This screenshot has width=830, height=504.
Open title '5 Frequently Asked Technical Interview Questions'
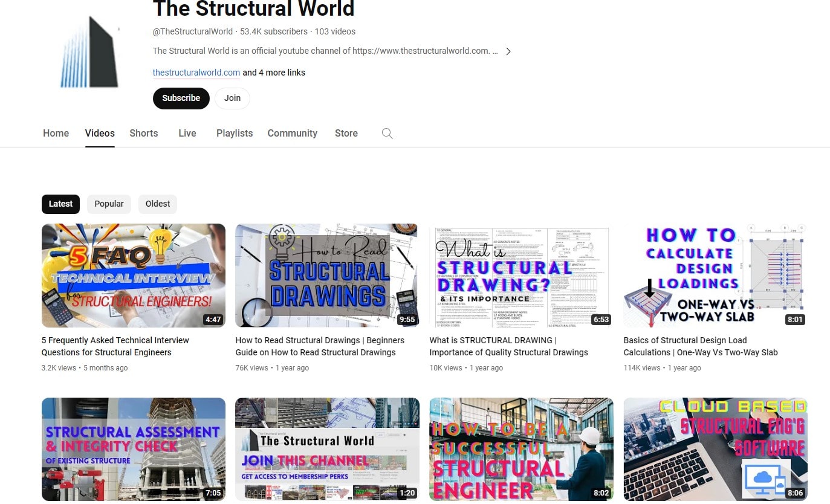pos(115,346)
